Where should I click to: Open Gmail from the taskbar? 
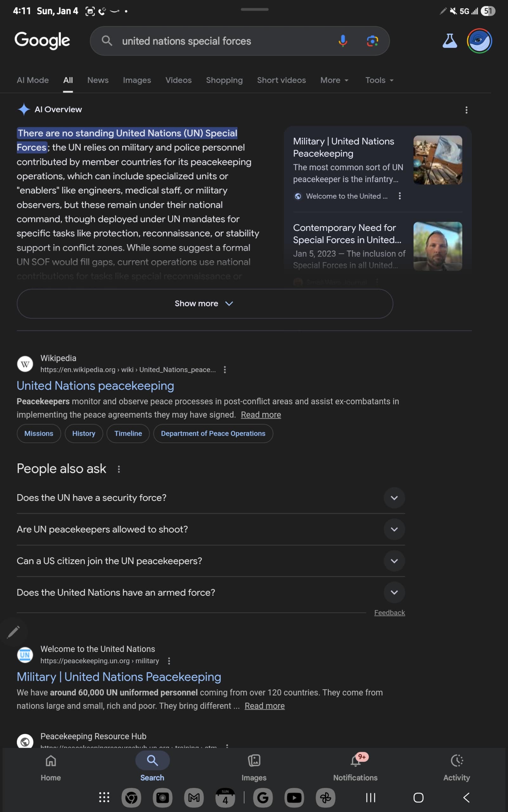pos(194,797)
